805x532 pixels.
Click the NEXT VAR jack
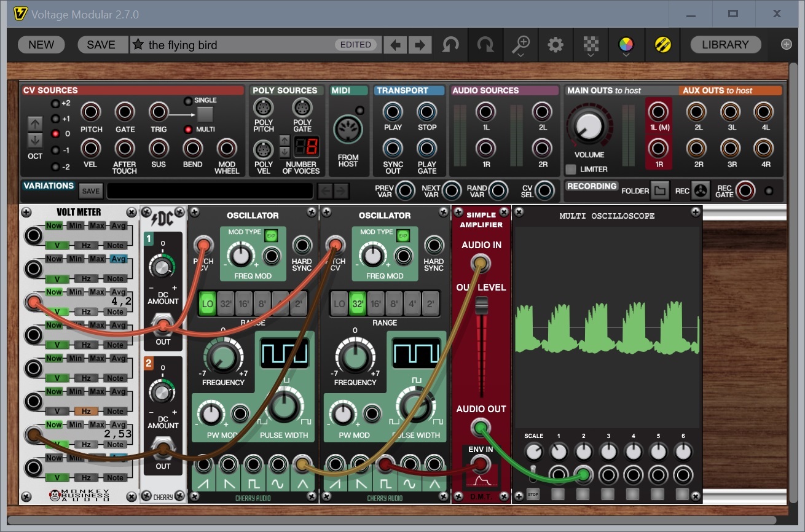coord(452,191)
